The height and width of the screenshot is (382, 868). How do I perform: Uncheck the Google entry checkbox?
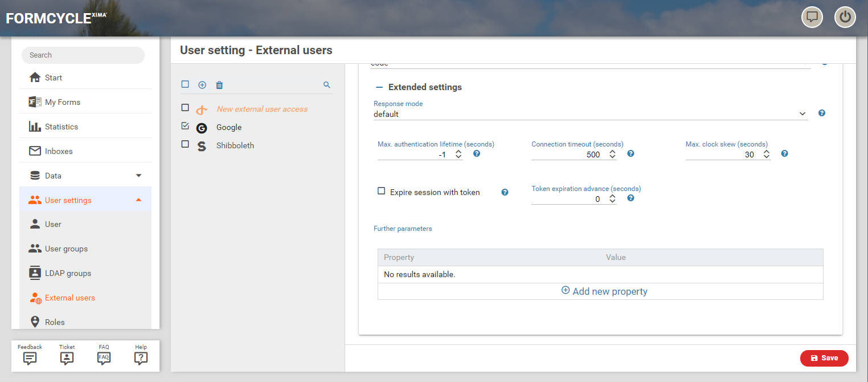tap(185, 126)
